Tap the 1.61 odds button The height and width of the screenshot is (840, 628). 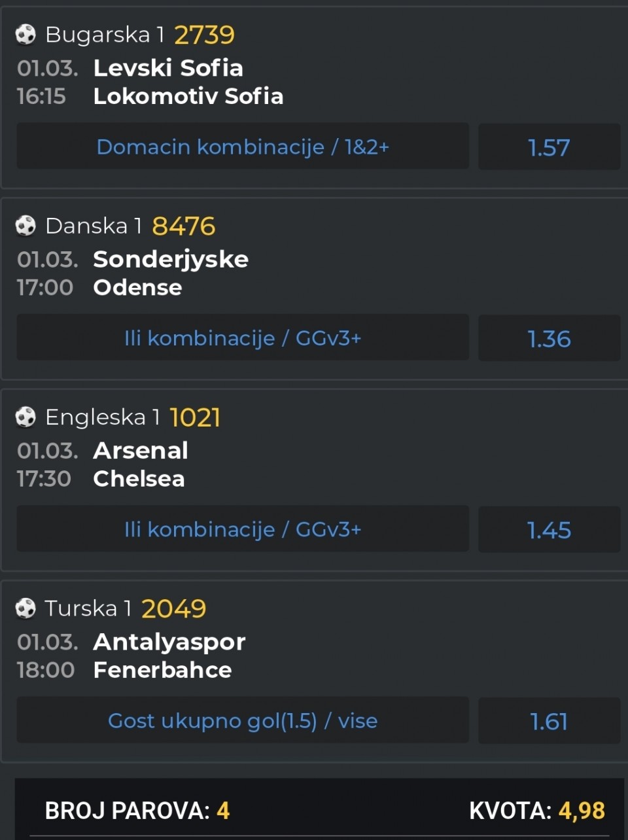pyautogui.click(x=549, y=721)
